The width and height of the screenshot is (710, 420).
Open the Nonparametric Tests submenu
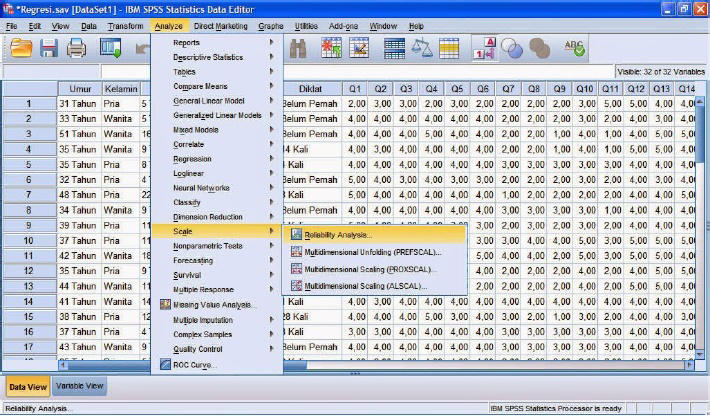(207, 245)
